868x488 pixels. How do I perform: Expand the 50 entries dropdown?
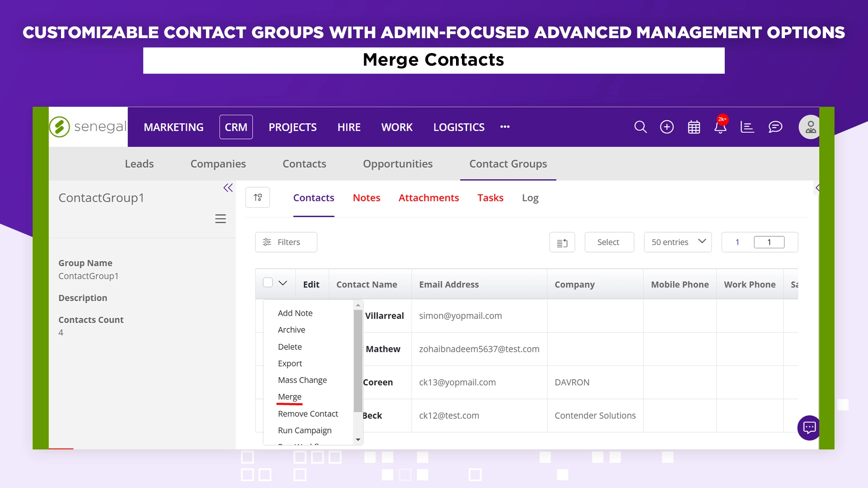coord(677,242)
